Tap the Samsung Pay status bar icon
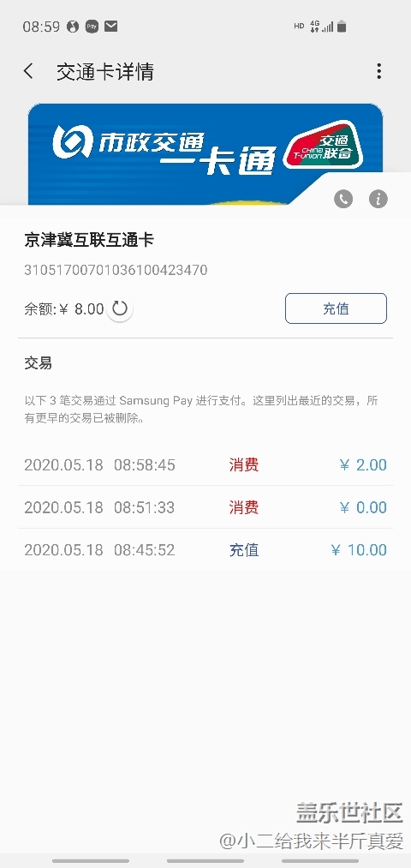Image resolution: width=411 pixels, height=868 pixels. tap(92, 26)
